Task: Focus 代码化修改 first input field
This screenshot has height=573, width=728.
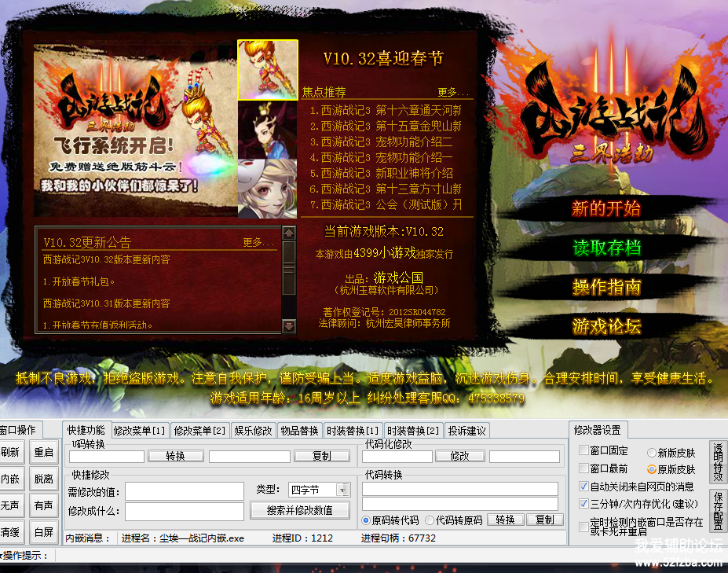Action: click(397, 457)
